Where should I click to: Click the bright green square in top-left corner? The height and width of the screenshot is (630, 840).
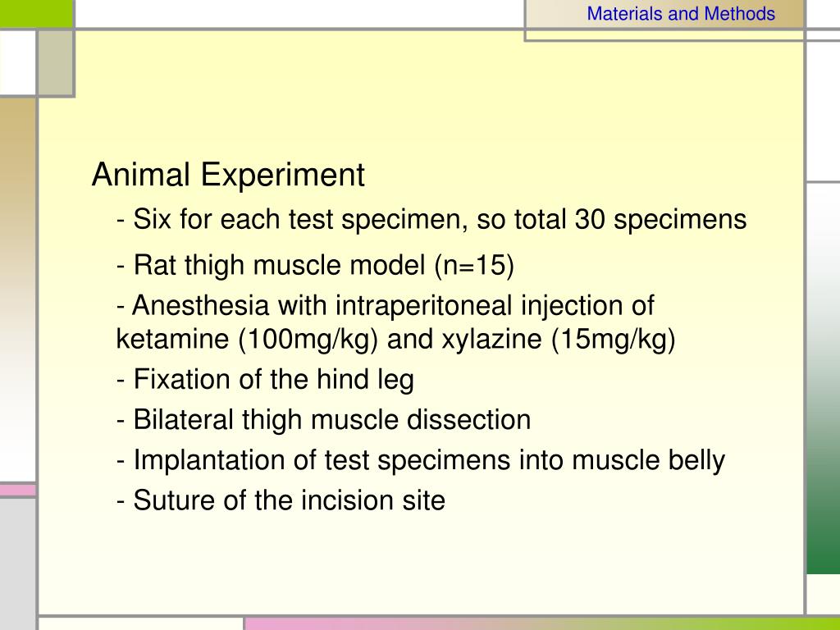36,13
